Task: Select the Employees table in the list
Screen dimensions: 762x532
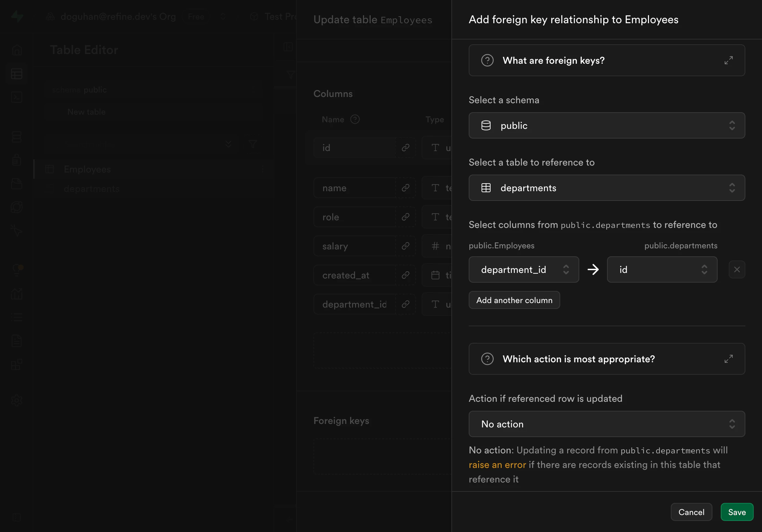Action: (x=87, y=169)
